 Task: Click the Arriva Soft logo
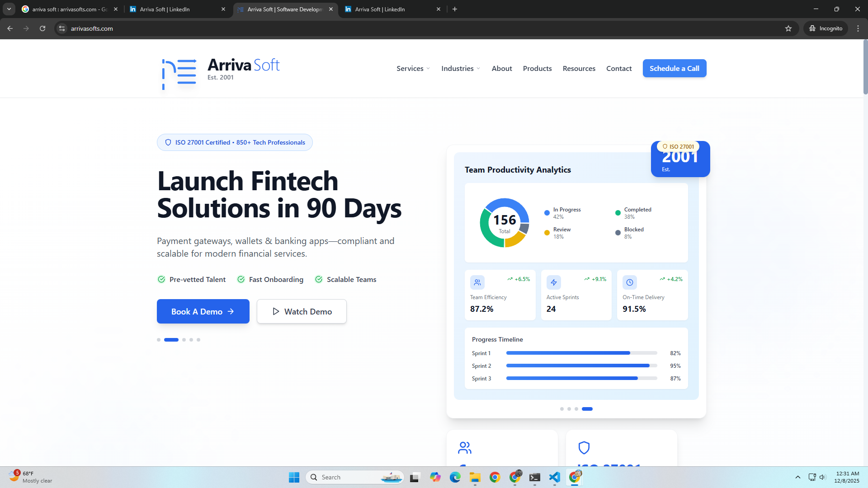(x=179, y=74)
